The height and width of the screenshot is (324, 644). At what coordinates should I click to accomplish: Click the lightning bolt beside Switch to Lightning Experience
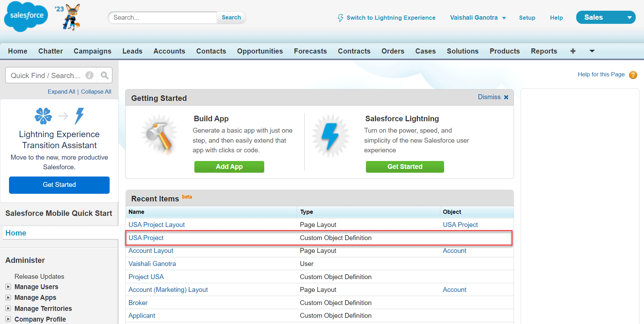pos(340,17)
